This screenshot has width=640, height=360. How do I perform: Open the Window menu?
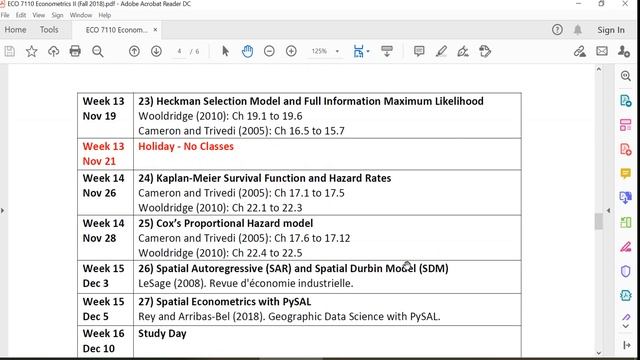pyautogui.click(x=81, y=15)
